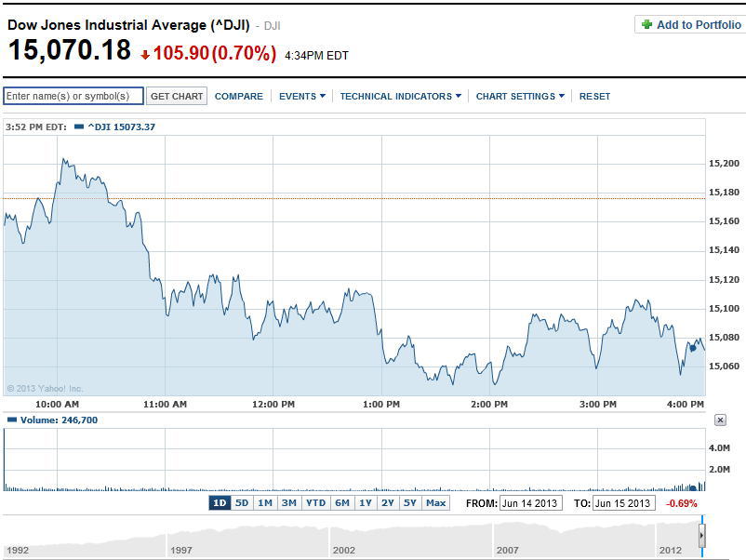Choose the 2Y range tab

pos(388,503)
